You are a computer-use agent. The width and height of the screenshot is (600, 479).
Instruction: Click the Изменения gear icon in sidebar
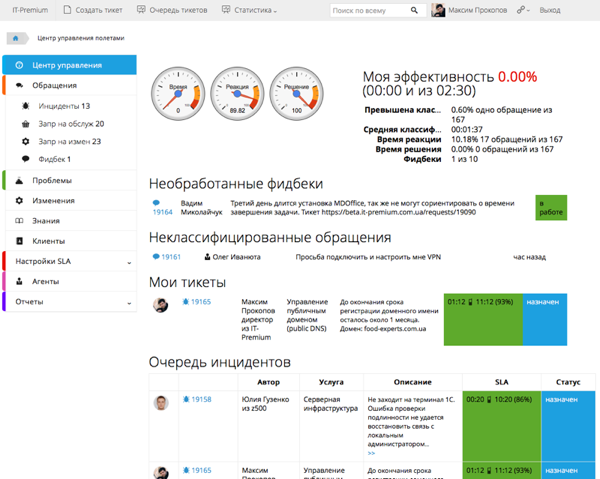[19, 200]
